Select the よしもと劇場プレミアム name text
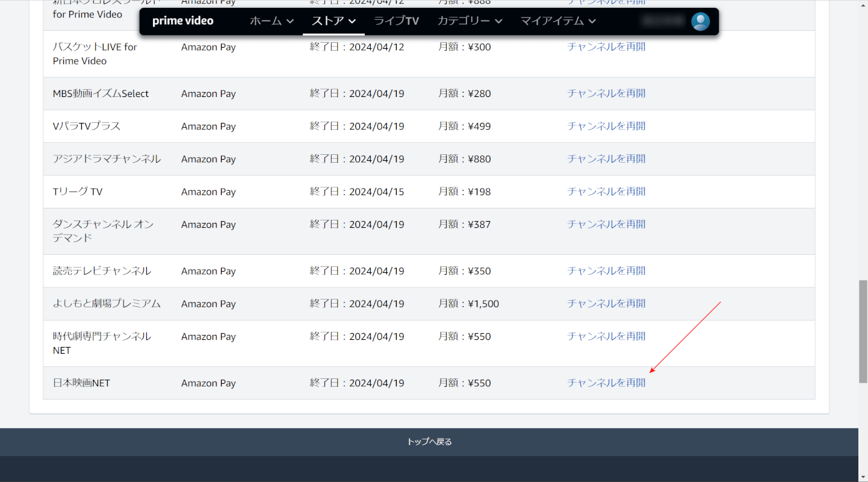 click(x=107, y=304)
